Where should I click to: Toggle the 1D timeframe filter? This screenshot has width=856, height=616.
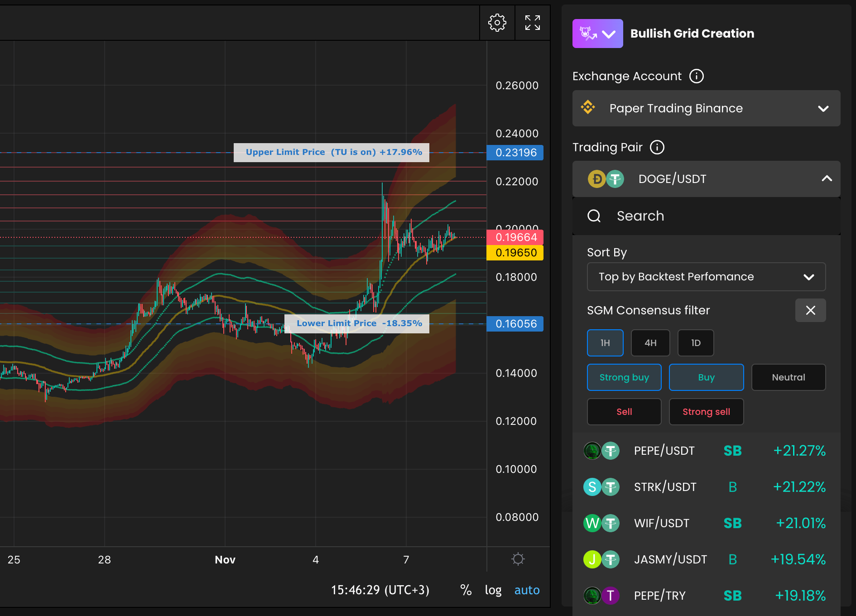click(x=696, y=343)
